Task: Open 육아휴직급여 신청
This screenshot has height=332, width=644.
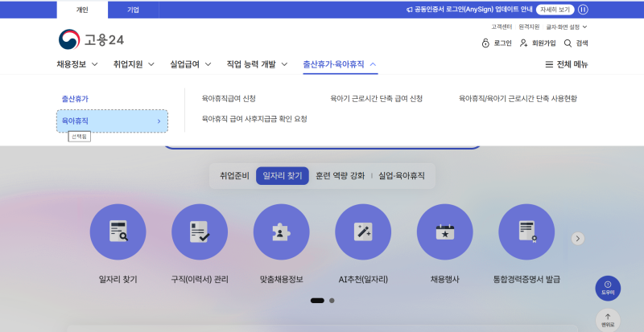Action: pyautogui.click(x=229, y=99)
